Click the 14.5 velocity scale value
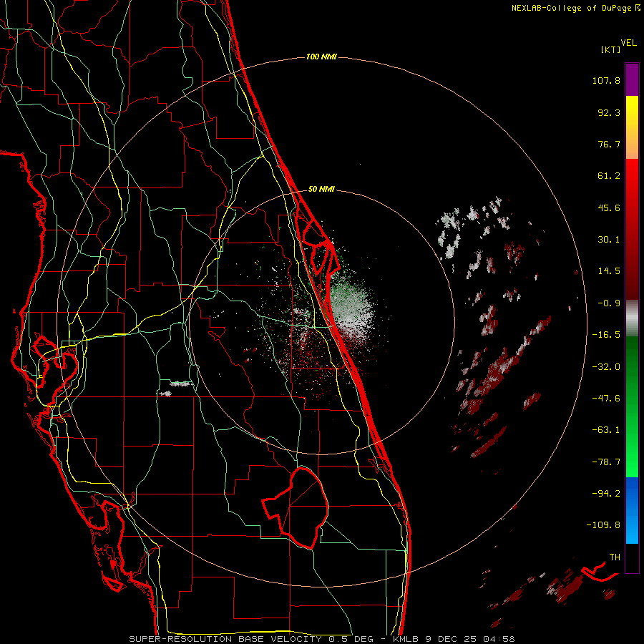 point(609,271)
